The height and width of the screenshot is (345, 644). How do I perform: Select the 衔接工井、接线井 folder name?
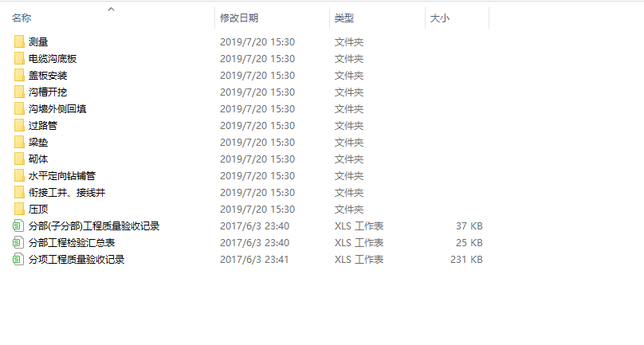67,193
